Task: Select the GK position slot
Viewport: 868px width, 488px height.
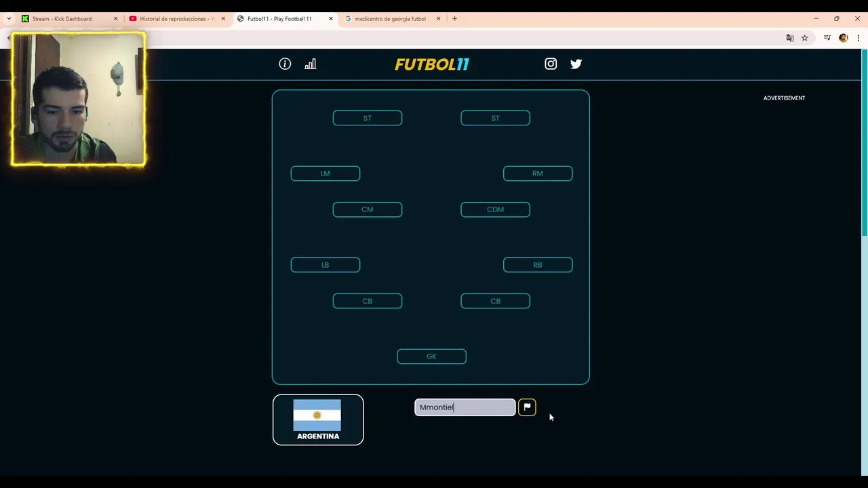Action: click(x=431, y=357)
